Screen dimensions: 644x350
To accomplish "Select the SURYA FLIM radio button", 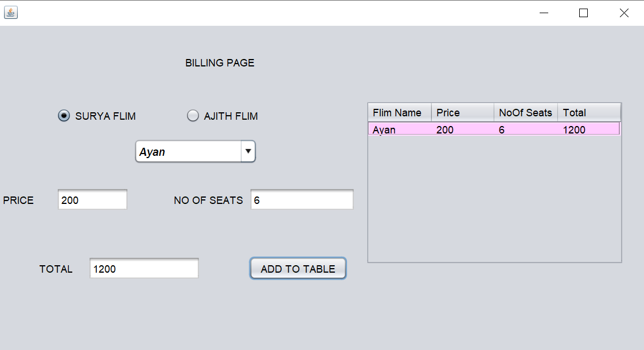I will point(64,116).
